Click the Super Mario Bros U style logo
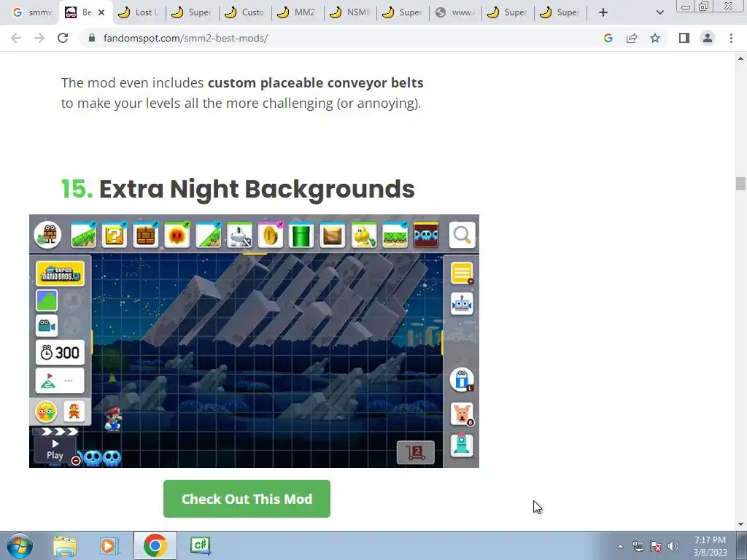This screenshot has height=560, width=747. [60, 273]
